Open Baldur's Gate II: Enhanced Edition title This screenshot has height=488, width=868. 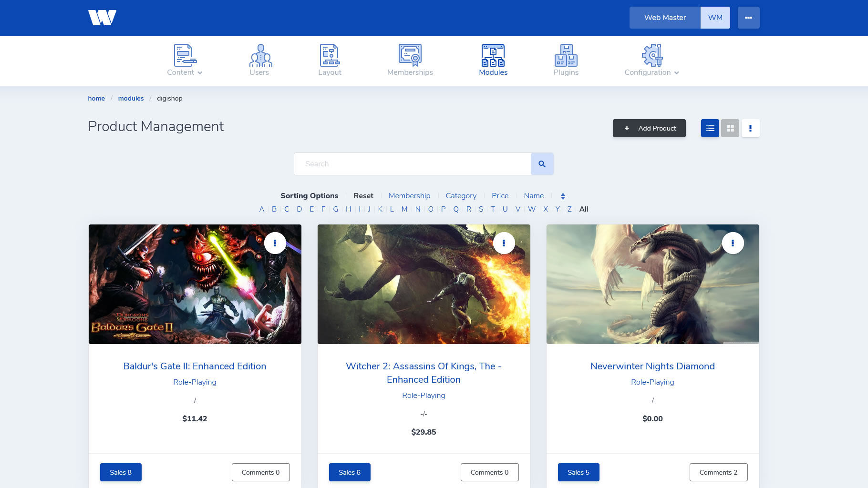(x=195, y=366)
